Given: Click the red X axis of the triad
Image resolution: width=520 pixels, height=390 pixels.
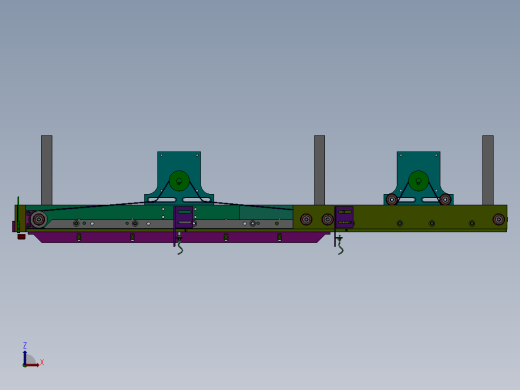Looking at the screenshot, I should 32,365.
